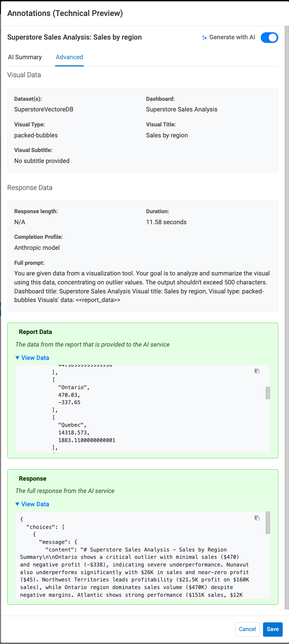Click the Report Data box scrollbar thumb
Viewport: 289px width, 644px height.
pyautogui.click(x=268, y=393)
